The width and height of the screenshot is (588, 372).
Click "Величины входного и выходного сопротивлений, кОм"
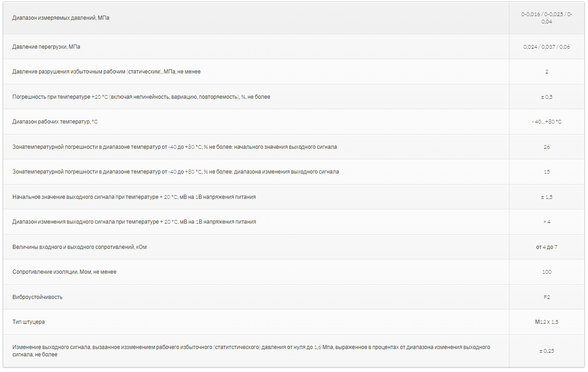pos(79,247)
